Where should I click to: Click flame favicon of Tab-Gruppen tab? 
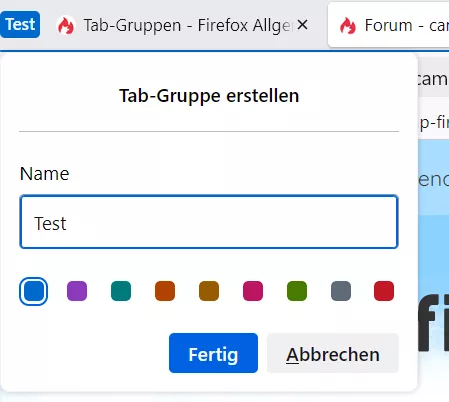(x=66, y=25)
